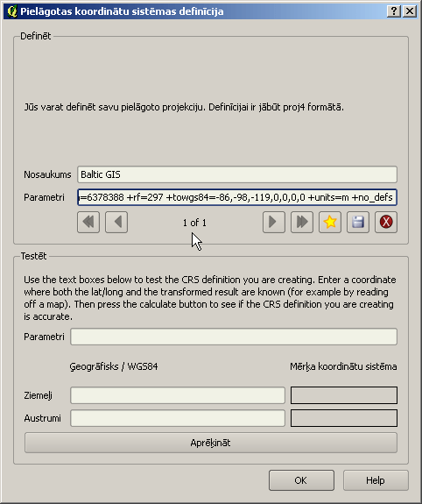Viewport: 422px width, 504px height.
Task: Open Help at the dialog bottom
Action: tap(376, 480)
